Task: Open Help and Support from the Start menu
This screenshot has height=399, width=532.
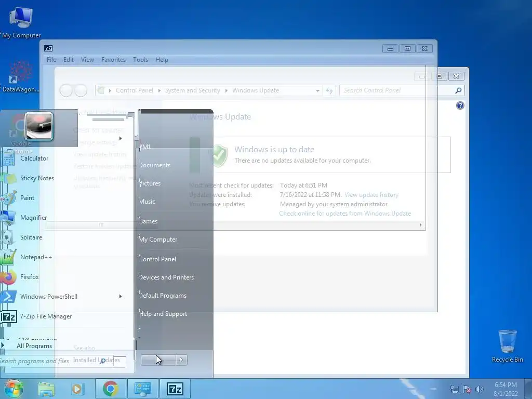Action: point(163,314)
